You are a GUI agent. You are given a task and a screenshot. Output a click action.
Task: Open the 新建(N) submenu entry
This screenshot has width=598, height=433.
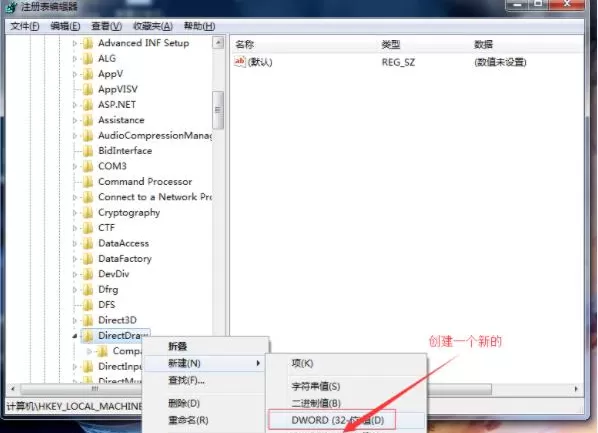click(x=205, y=363)
